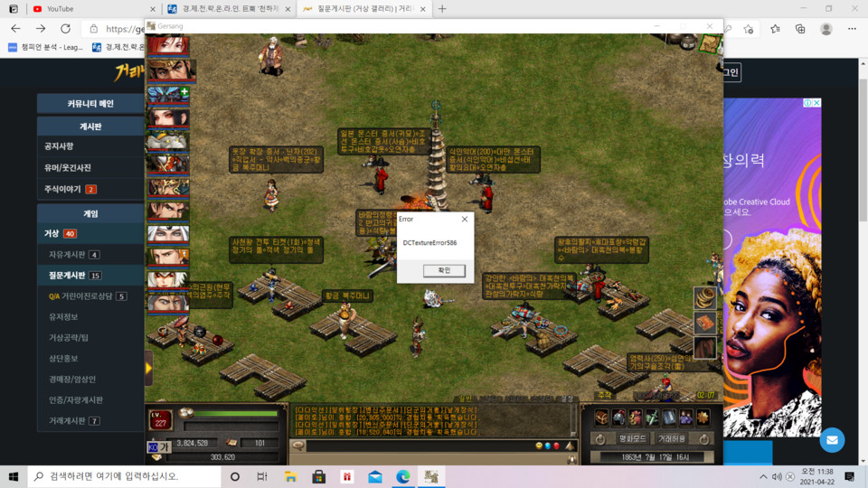Open the Microsoft Store taskbar icon
This screenshot has width=868, height=488.
pyautogui.click(x=318, y=476)
